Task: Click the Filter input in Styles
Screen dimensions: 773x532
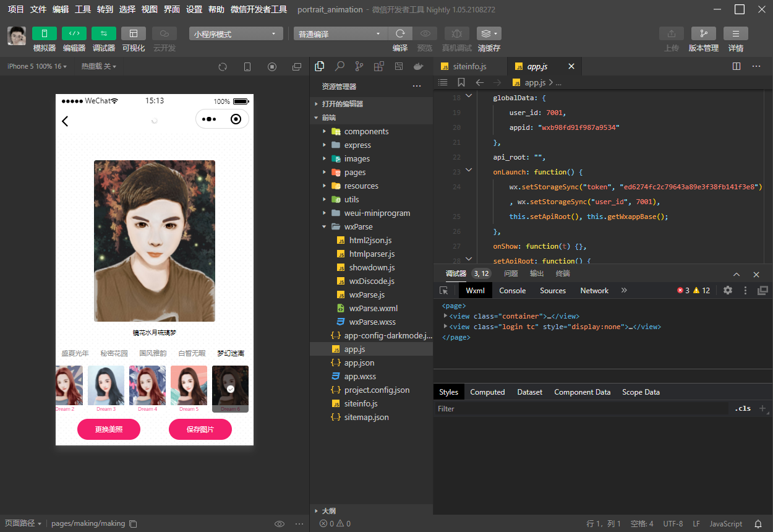Action: point(581,409)
